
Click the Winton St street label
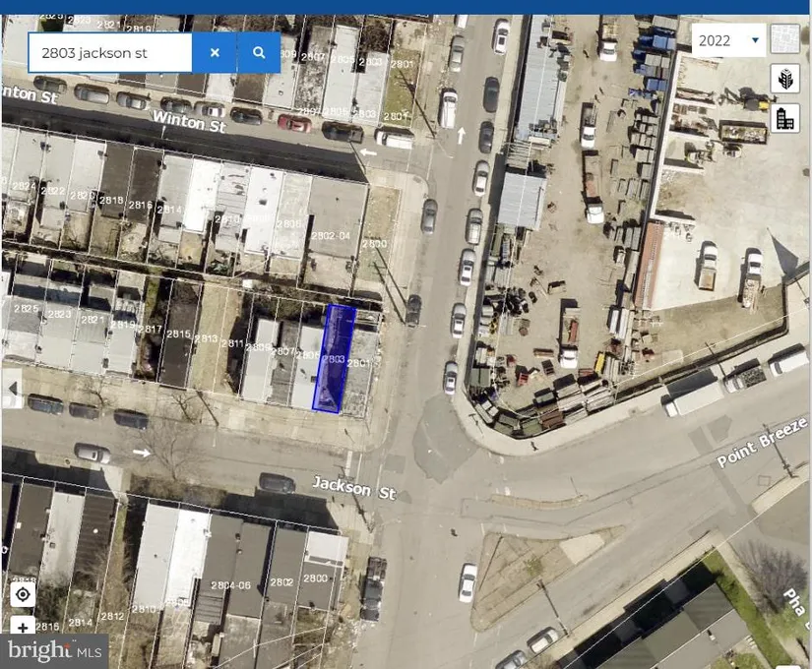189,122
